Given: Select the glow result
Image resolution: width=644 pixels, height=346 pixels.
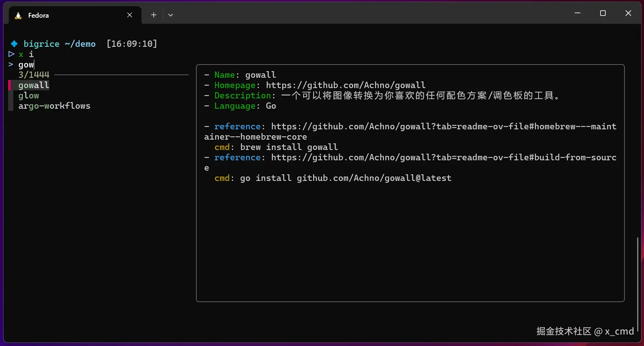Looking at the screenshot, I should 29,96.
